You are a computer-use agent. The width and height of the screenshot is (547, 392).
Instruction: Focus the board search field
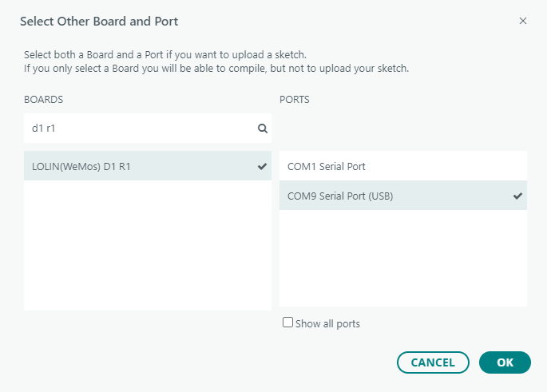140,128
